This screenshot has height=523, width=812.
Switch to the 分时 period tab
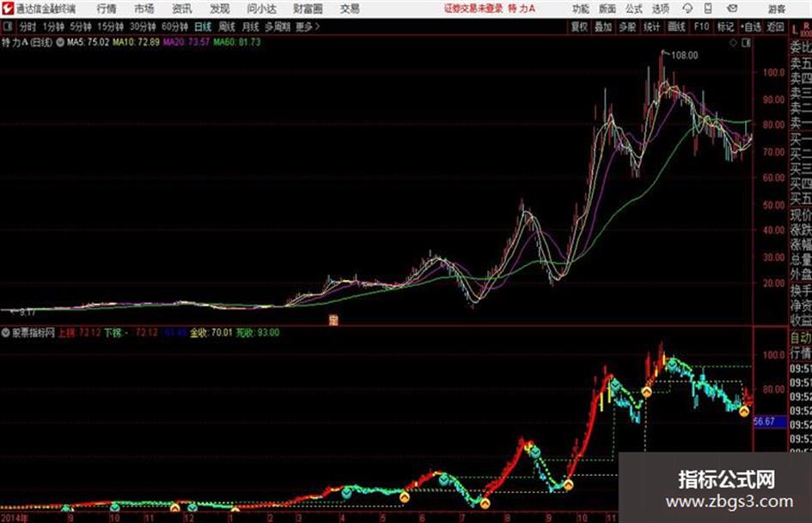[27, 27]
